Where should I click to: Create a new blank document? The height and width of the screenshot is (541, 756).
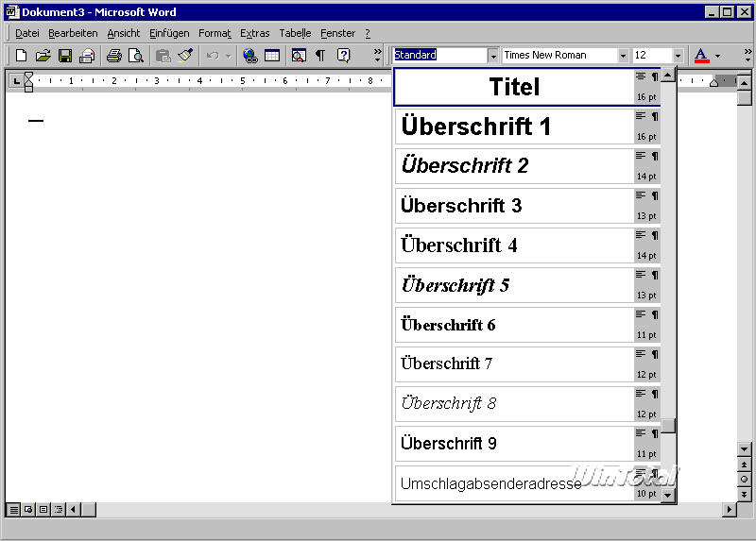tap(21, 56)
